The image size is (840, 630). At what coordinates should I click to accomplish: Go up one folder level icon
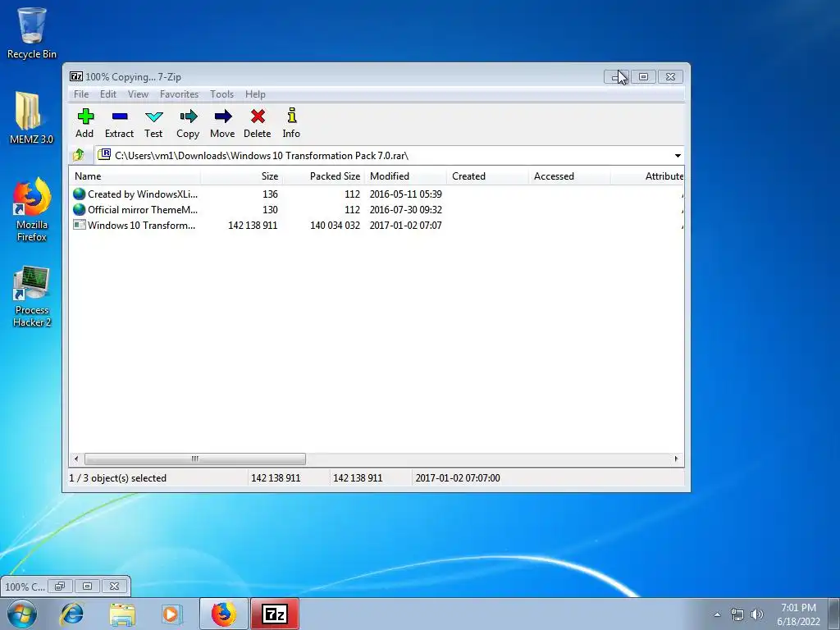[79, 155]
